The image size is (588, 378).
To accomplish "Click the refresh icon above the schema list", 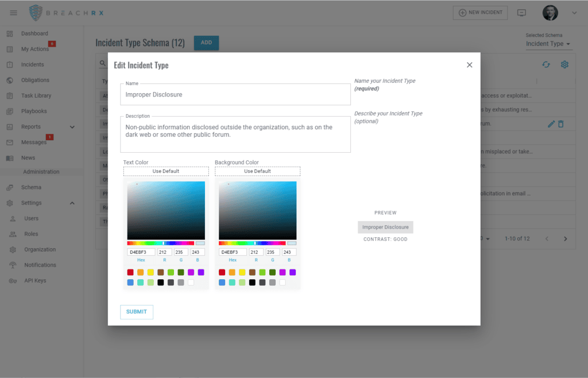I will click(546, 64).
